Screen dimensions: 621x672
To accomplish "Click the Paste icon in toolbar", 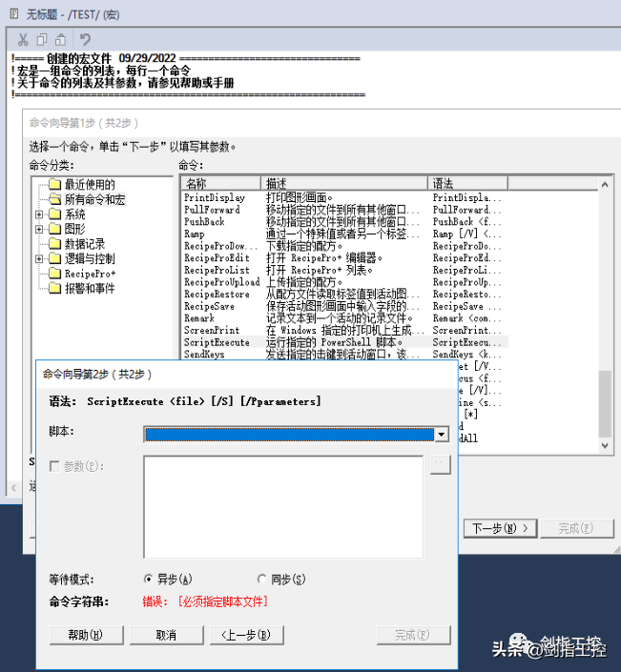I will [x=60, y=39].
